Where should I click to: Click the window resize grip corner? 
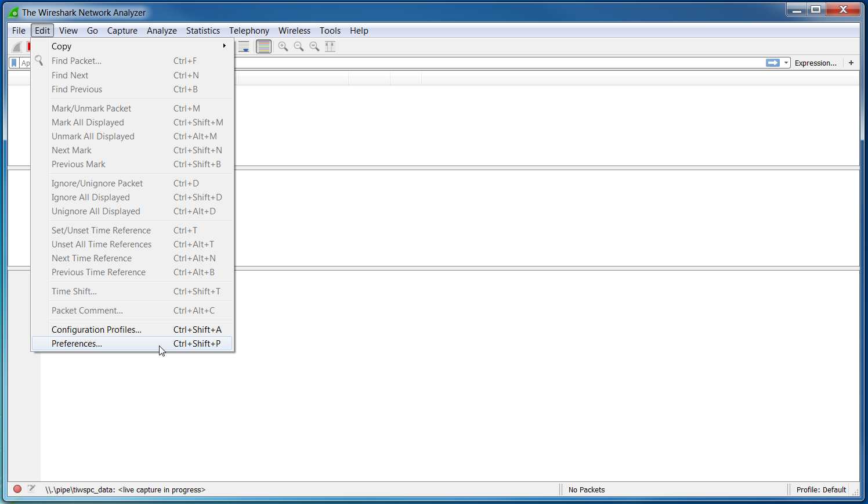click(855, 491)
